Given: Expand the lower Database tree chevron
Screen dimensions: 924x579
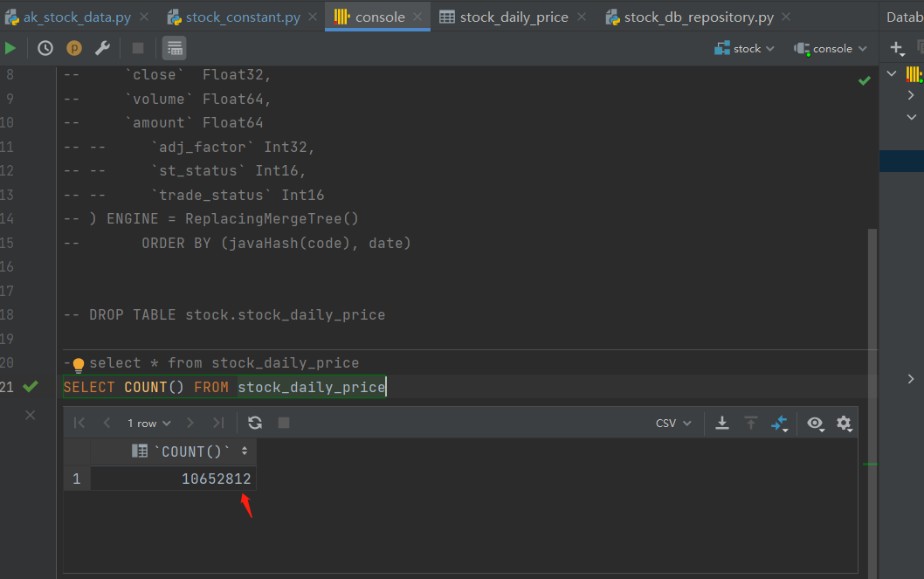Looking at the screenshot, I should pos(911,379).
